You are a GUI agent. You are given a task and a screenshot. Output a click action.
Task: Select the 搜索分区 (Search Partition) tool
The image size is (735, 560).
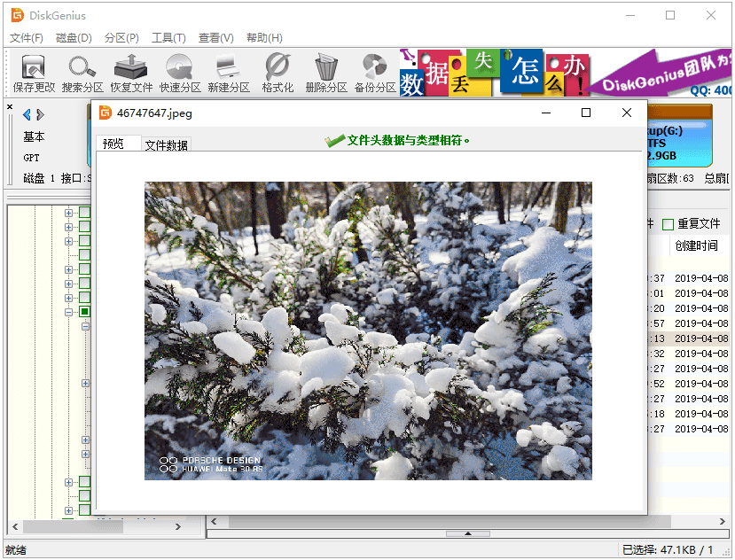coord(81,71)
